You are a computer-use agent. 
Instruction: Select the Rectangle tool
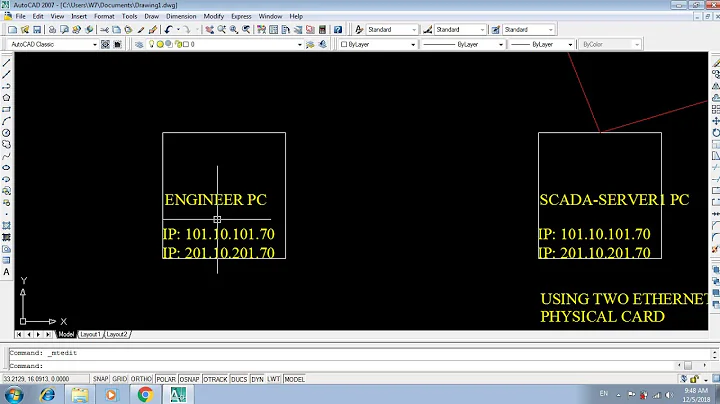tap(6, 110)
